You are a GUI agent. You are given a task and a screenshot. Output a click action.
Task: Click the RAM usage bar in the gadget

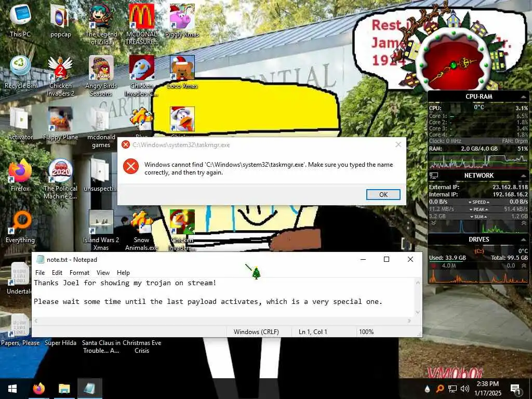(x=478, y=153)
